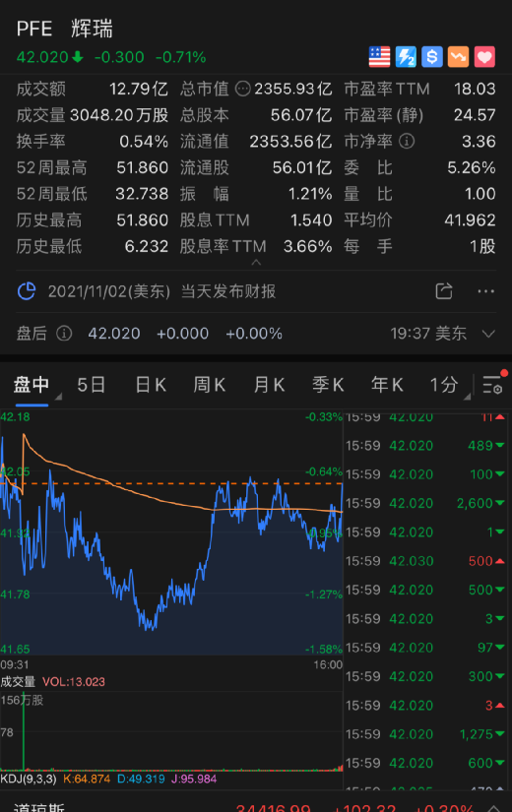The image size is (512, 812).
Task: Tap the info icon next to 盘后
Action: [64, 334]
